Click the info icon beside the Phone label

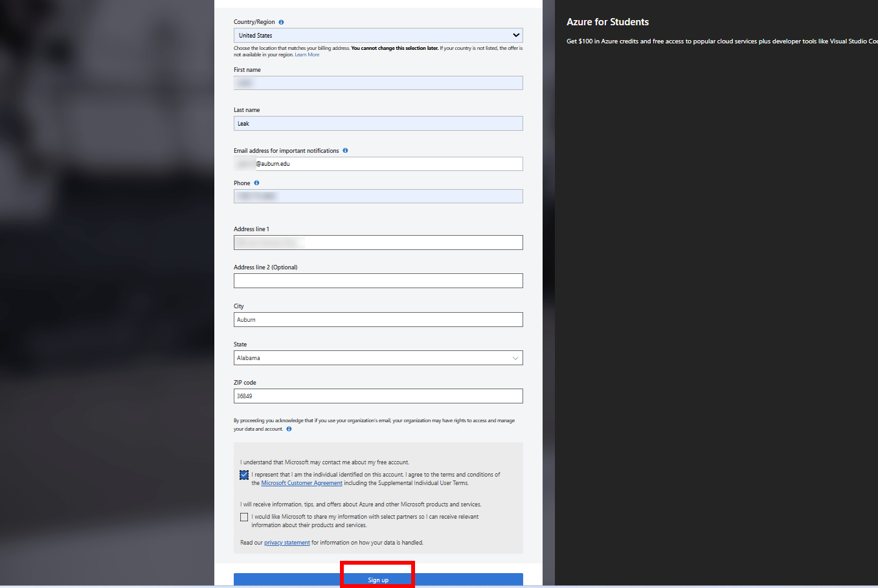(256, 183)
